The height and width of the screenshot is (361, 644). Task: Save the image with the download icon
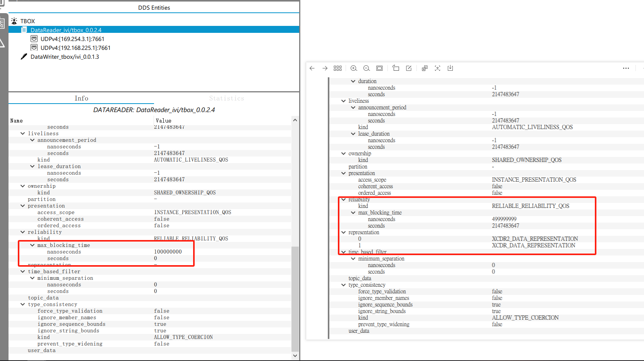pos(450,68)
